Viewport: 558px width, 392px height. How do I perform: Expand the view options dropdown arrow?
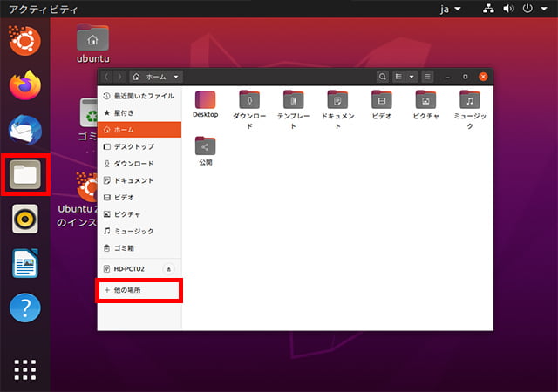click(x=412, y=77)
